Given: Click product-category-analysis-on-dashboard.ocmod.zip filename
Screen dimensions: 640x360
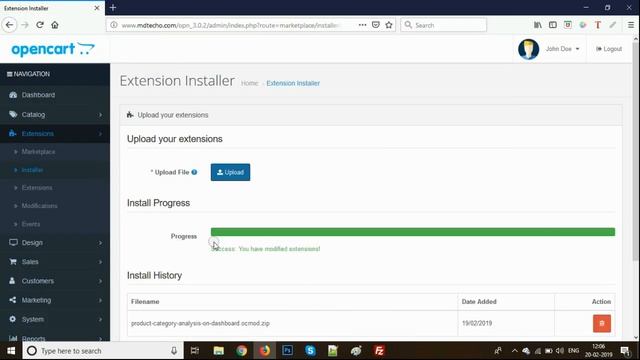Looking at the screenshot, I should 200,323.
